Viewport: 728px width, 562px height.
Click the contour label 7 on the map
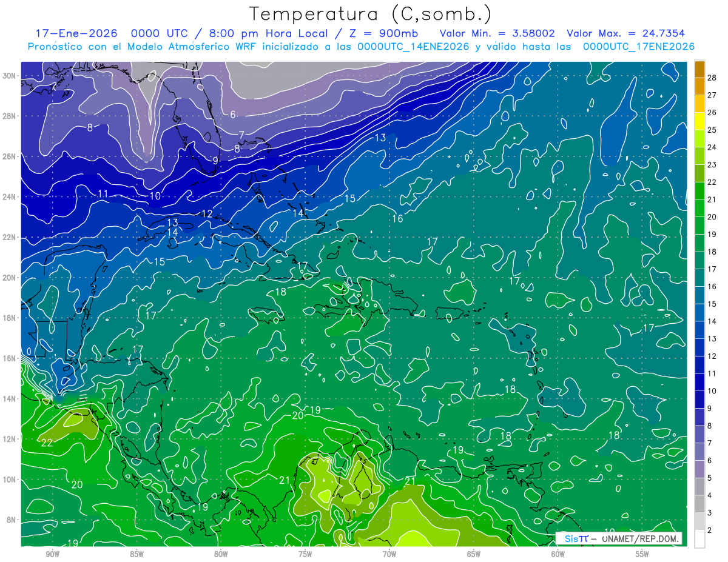coord(241,135)
